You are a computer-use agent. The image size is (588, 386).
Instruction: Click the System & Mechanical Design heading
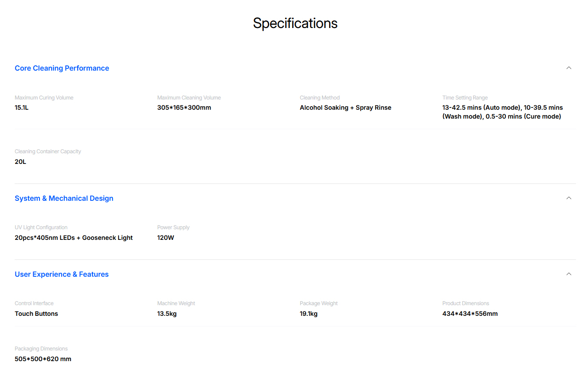click(x=64, y=198)
